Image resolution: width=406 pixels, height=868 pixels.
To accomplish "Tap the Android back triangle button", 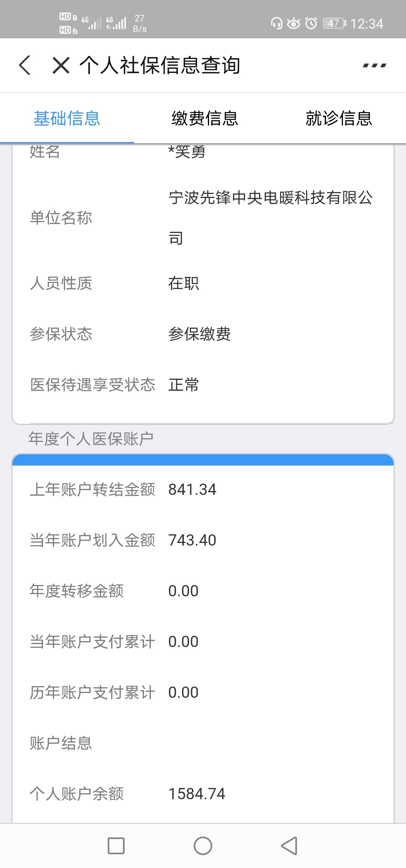I will [x=289, y=846].
